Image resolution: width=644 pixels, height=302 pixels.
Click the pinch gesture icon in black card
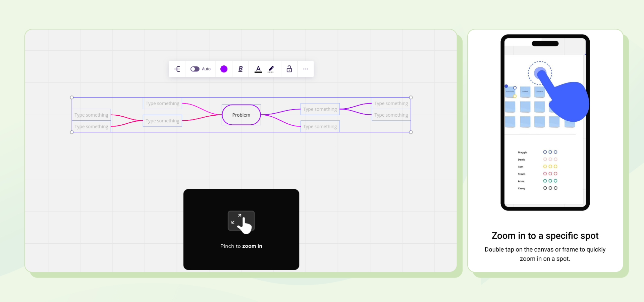click(x=241, y=222)
